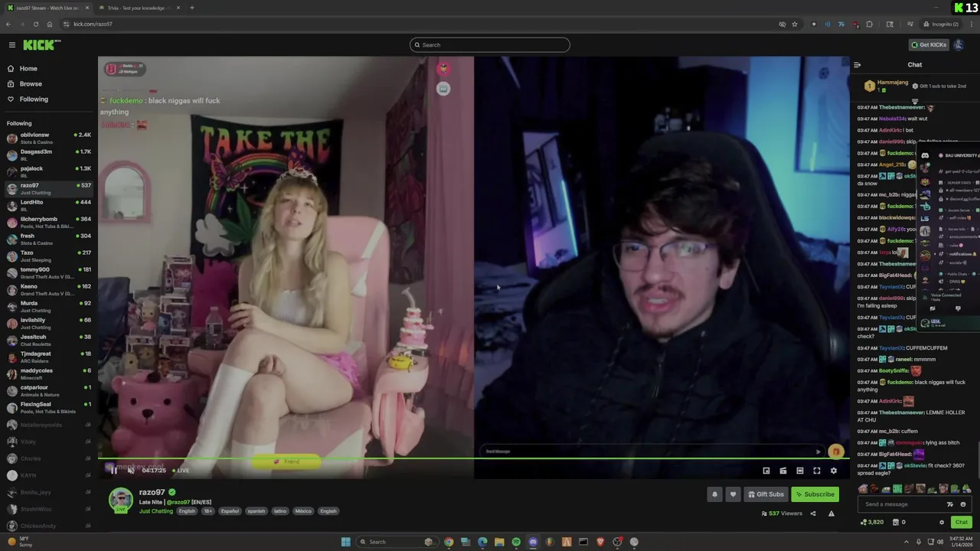Go back in browser history
The width and height of the screenshot is (980, 551).
(8, 24)
